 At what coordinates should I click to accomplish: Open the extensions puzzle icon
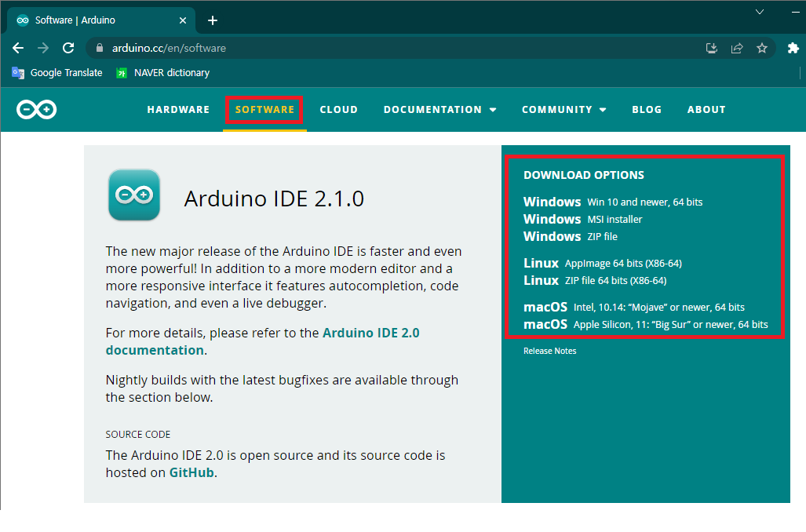[x=793, y=49]
